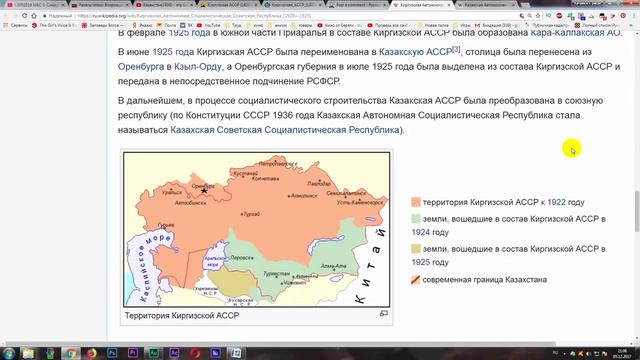Open Firefox from the taskbar
The height and width of the screenshot is (360, 640).
(91, 353)
